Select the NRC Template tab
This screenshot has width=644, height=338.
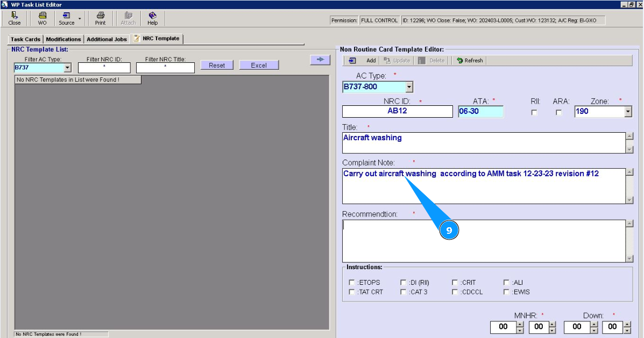pyautogui.click(x=157, y=38)
